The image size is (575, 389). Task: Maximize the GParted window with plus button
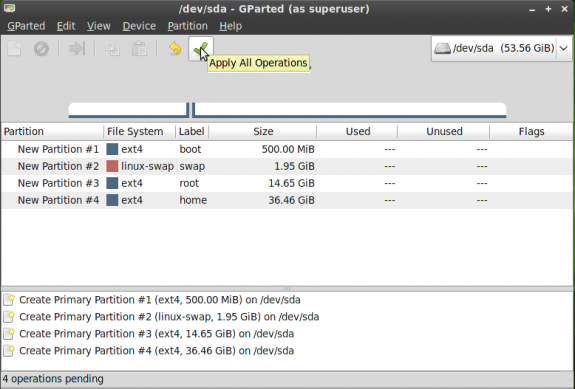[548, 9]
